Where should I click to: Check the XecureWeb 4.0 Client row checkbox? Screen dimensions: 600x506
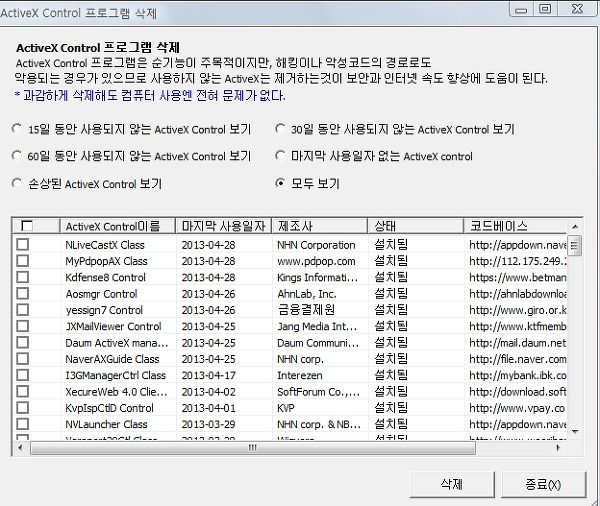click(23, 392)
